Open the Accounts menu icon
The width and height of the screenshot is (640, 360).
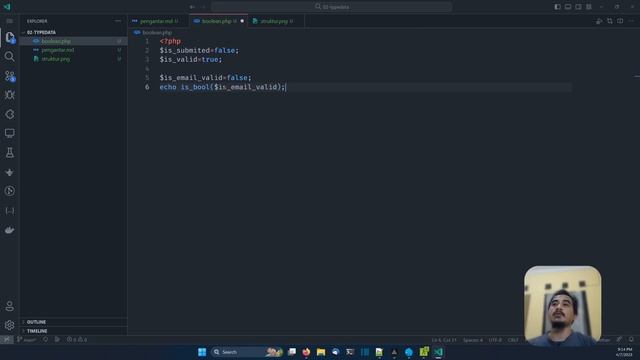(x=10, y=306)
